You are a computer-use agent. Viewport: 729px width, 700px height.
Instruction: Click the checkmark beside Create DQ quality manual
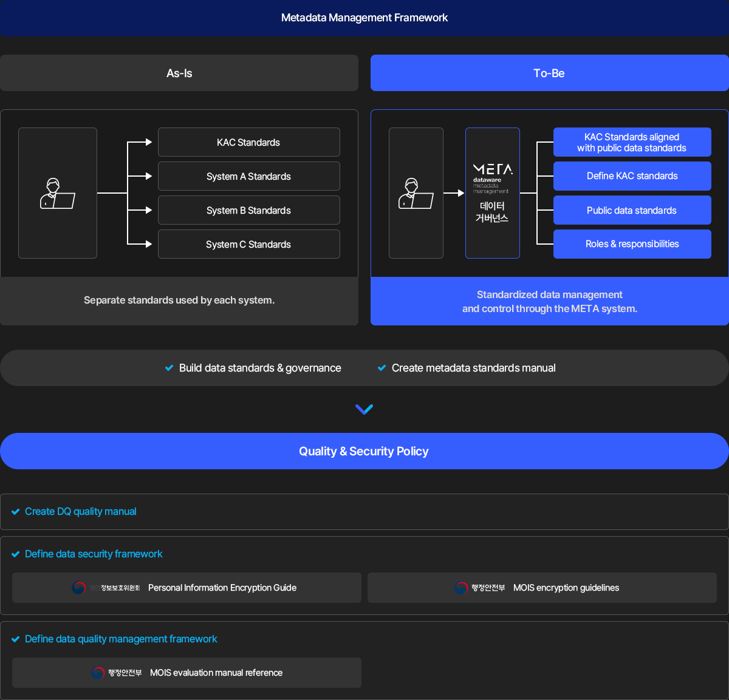pos(16,512)
